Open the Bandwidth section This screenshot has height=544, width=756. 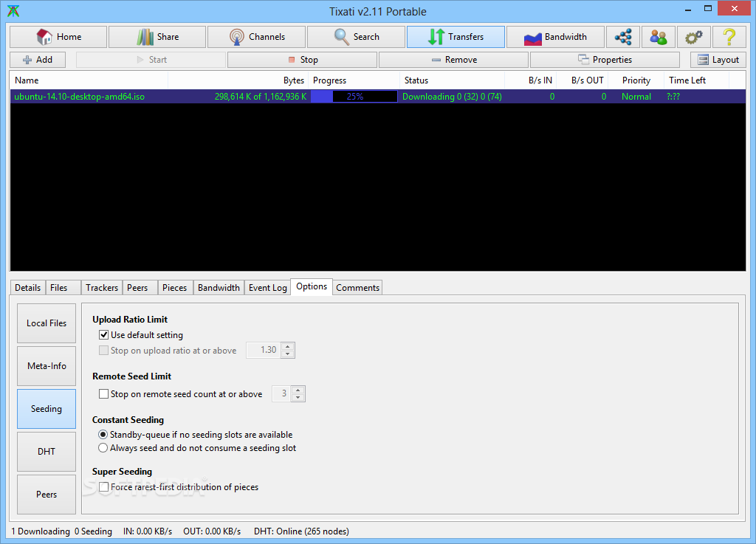click(555, 37)
